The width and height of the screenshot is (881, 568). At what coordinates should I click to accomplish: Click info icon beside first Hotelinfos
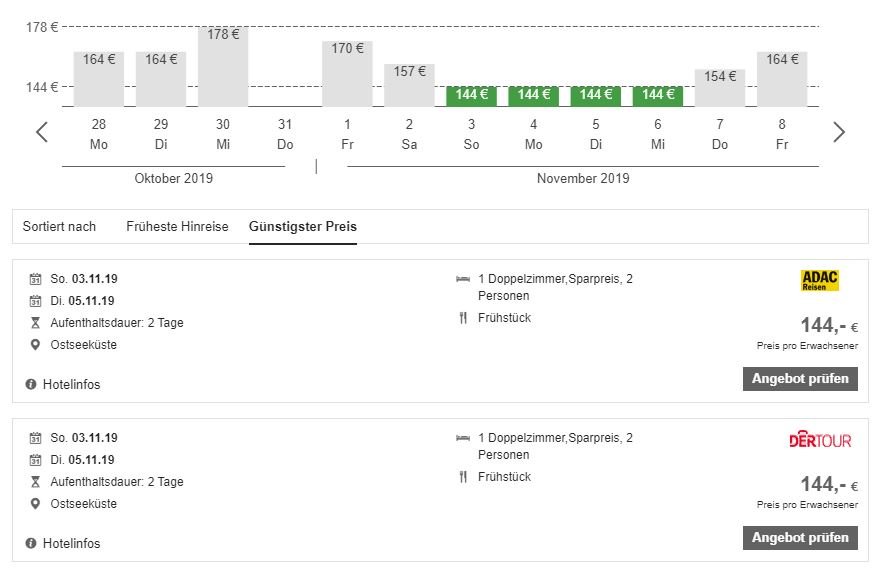tap(31, 384)
